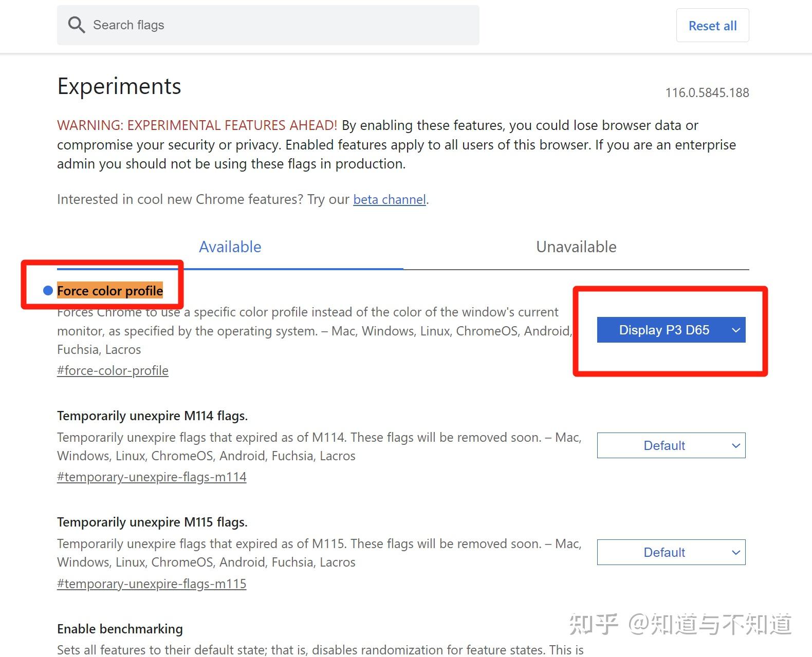The image size is (812, 657).
Task: Switch to the Unavailable tab
Action: click(x=576, y=247)
